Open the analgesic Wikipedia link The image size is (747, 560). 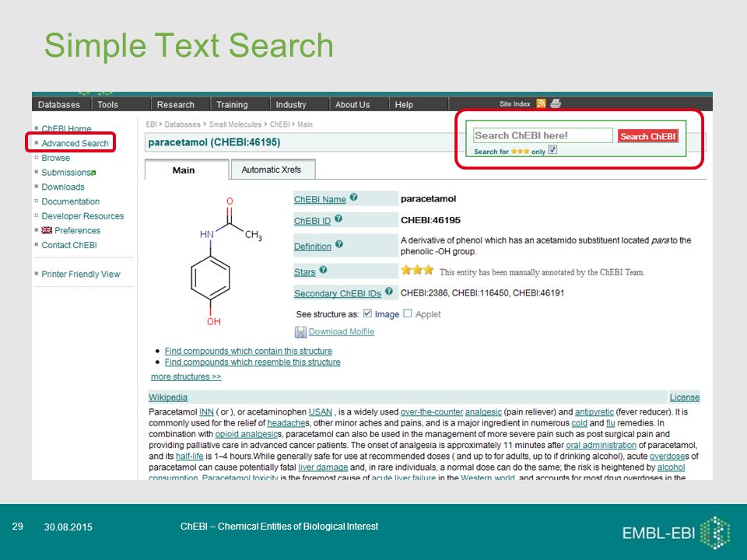pyautogui.click(x=483, y=411)
